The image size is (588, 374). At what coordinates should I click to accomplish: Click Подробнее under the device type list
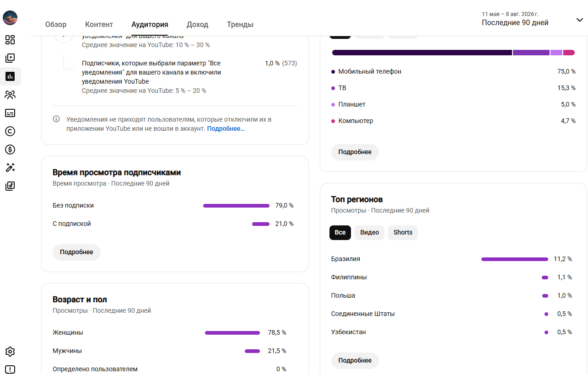(x=355, y=152)
